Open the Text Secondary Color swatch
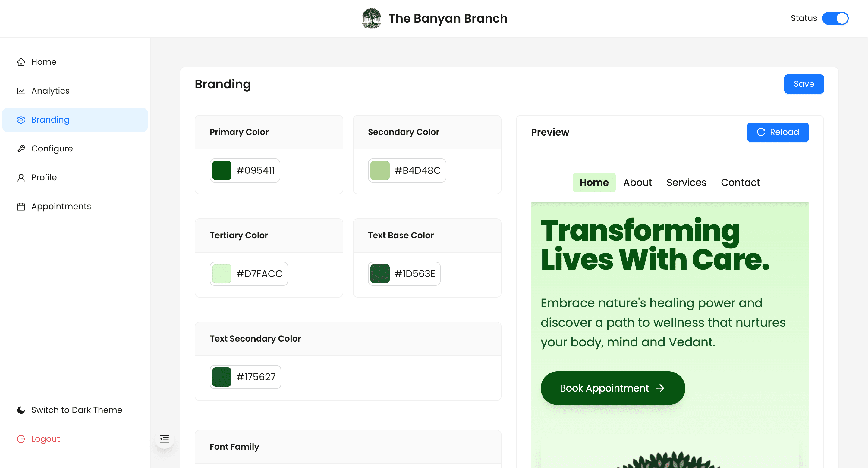The image size is (868, 468). 222,377
